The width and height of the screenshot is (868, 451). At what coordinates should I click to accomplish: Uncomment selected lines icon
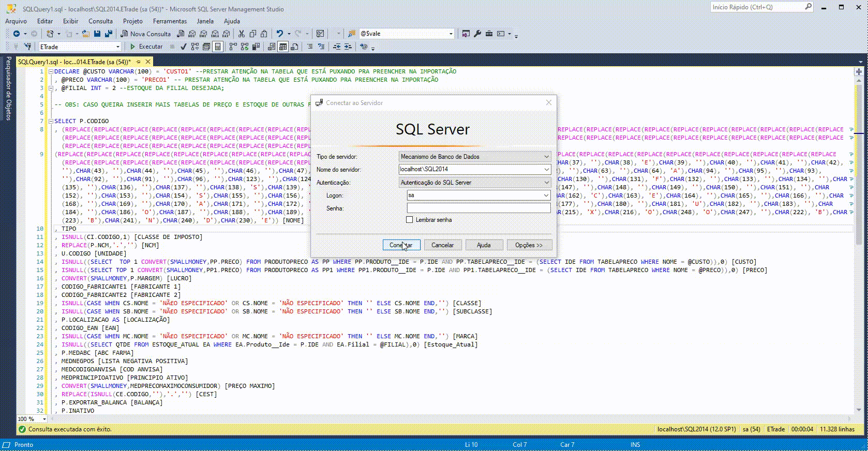pos(321,47)
